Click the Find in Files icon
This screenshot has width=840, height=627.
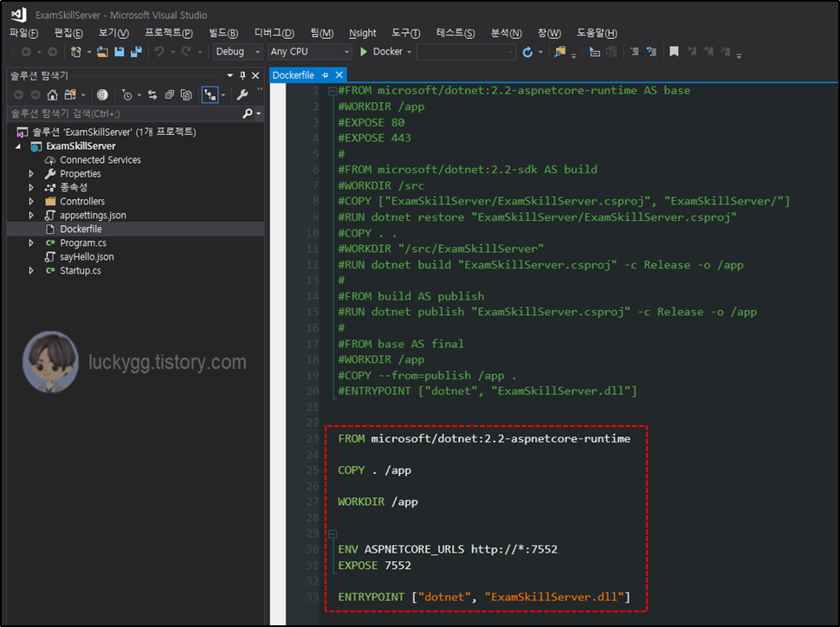click(x=559, y=51)
